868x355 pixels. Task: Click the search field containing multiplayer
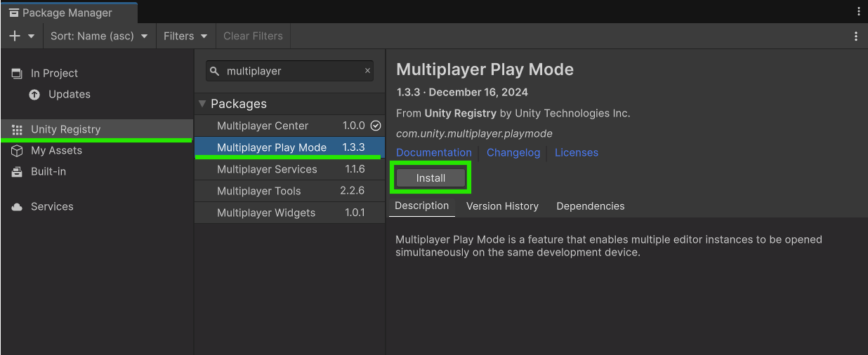(289, 71)
